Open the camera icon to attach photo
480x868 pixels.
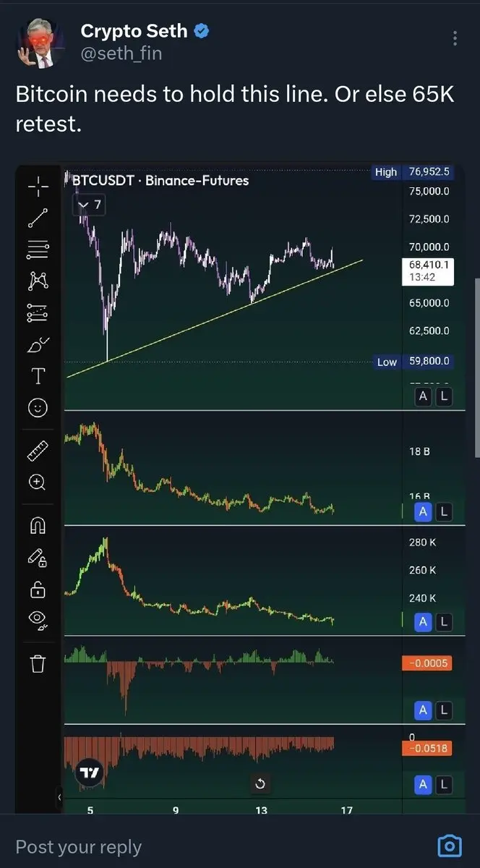click(450, 846)
